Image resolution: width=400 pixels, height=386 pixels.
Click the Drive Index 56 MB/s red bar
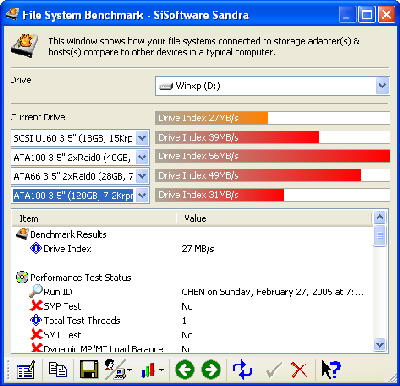tap(273, 156)
